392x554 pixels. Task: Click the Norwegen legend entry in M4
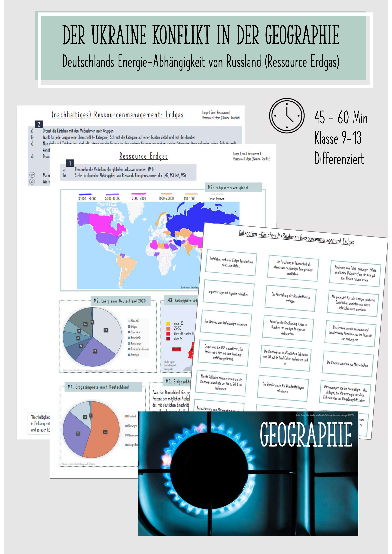(131, 426)
